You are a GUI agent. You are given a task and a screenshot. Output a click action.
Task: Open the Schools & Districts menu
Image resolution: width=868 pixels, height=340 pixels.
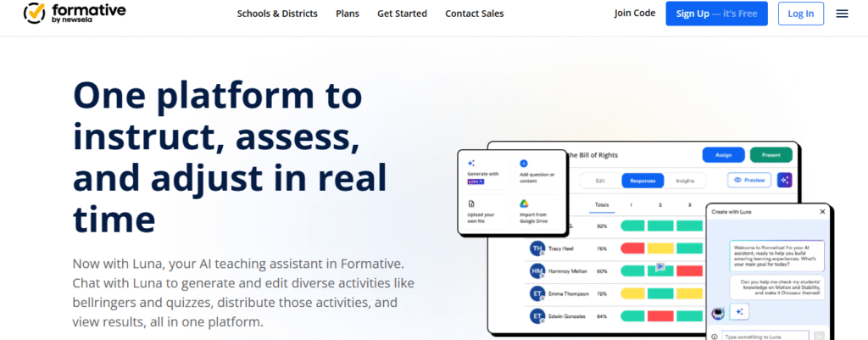coord(277,14)
